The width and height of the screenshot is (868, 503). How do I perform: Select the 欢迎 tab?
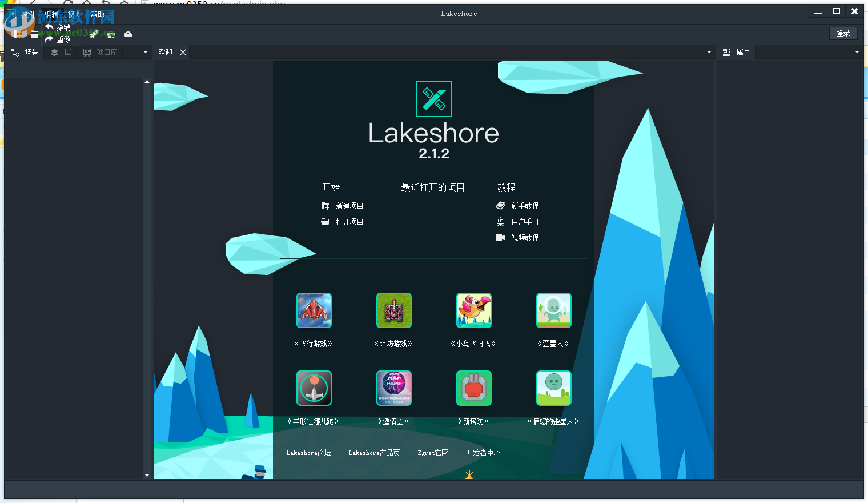pyautogui.click(x=164, y=52)
